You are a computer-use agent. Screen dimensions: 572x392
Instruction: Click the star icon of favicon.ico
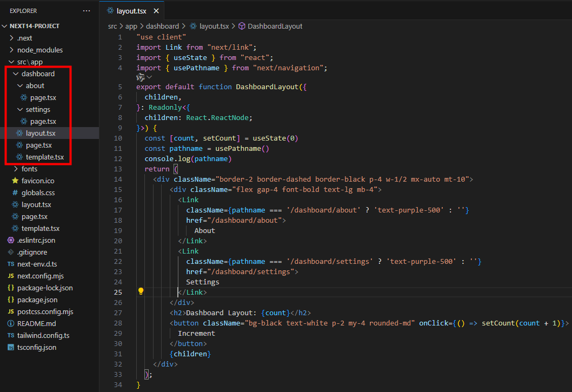(15, 181)
